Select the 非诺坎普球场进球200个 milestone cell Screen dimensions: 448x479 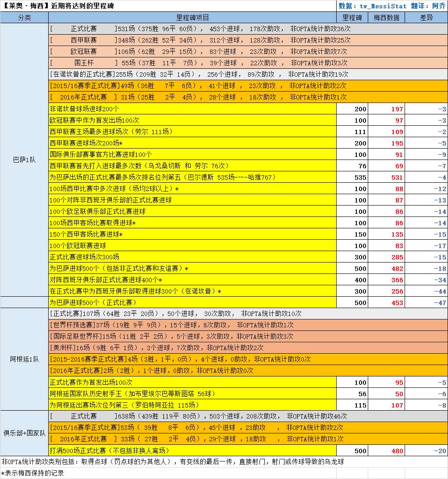tap(192, 109)
